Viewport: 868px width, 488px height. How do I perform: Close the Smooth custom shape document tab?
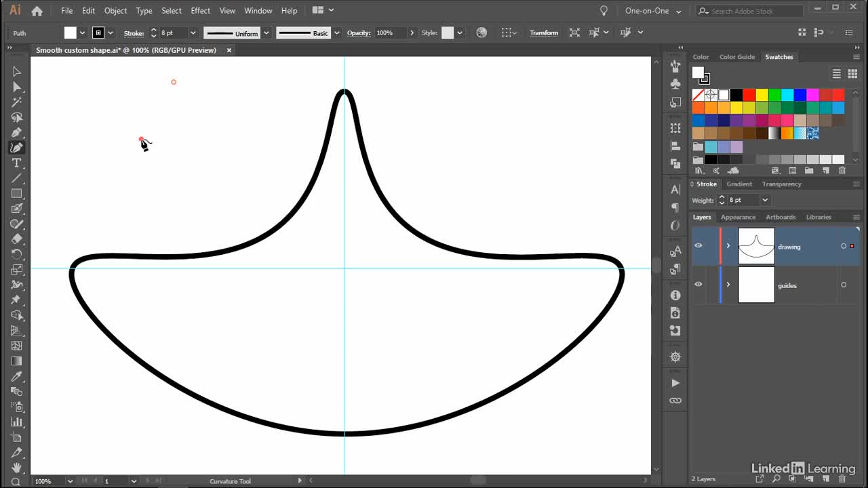tap(229, 50)
